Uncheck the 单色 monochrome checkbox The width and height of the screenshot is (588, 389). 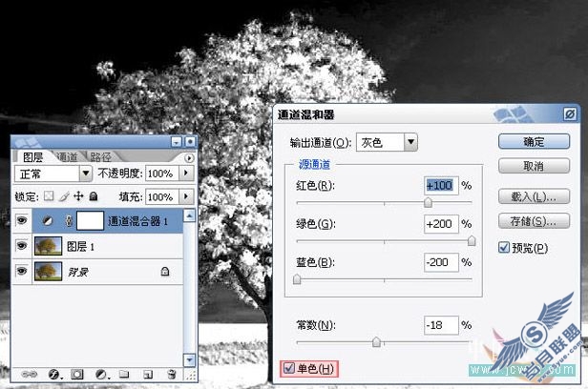point(288,368)
